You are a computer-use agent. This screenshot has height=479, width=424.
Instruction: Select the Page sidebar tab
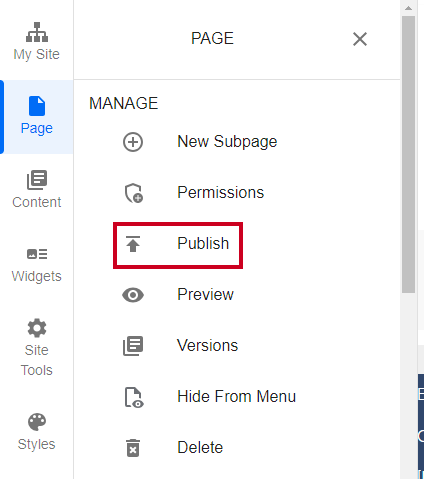[37, 117]
